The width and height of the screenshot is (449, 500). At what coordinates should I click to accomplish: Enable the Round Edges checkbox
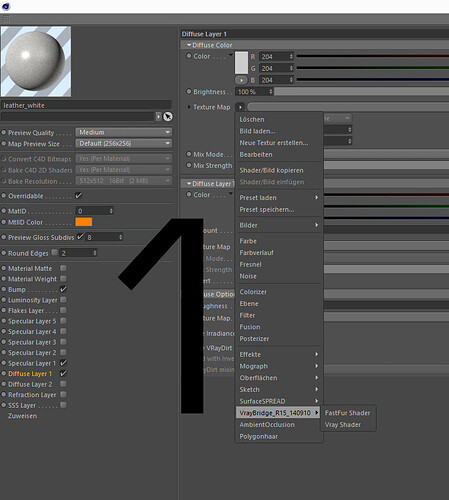pyautogui.click(x=55, y=252)
